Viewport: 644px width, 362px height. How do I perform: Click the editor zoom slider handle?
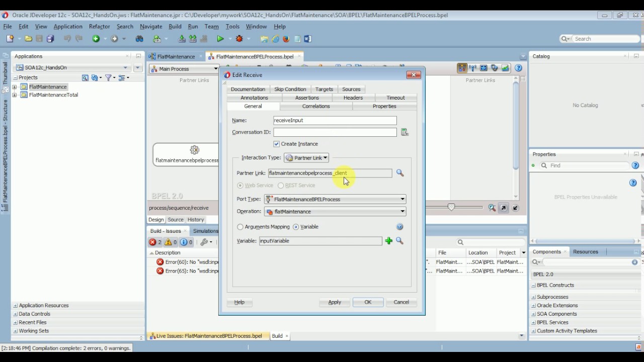tap(451, 207)
